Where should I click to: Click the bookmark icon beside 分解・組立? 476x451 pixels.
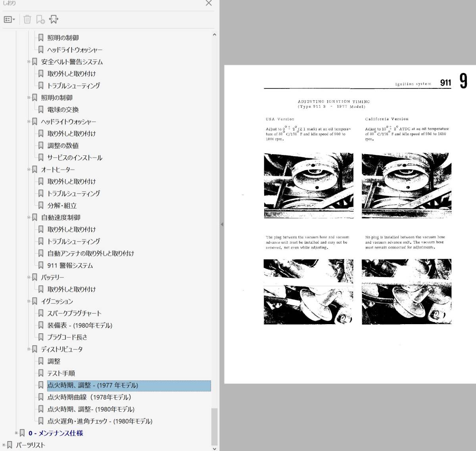(x=40, y=205)
